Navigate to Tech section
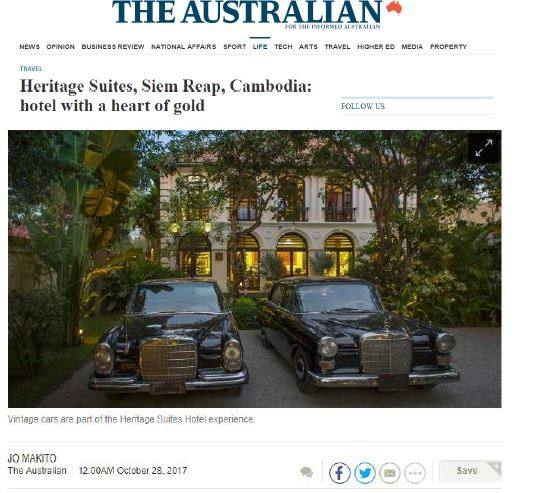This screenshot has width=534, height=493. point(283,47)
